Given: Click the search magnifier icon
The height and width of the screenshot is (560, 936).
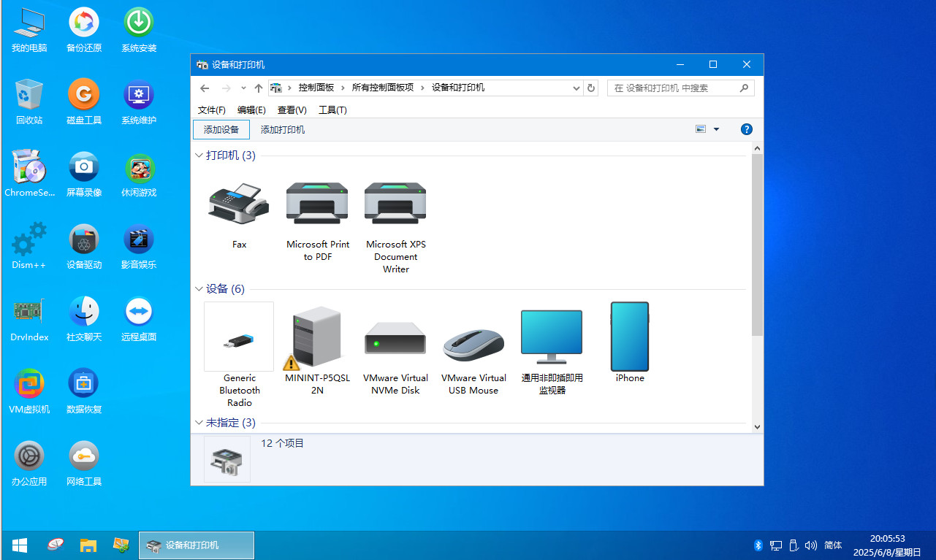Looking at the screenshot, I should [x=745, y=88].
